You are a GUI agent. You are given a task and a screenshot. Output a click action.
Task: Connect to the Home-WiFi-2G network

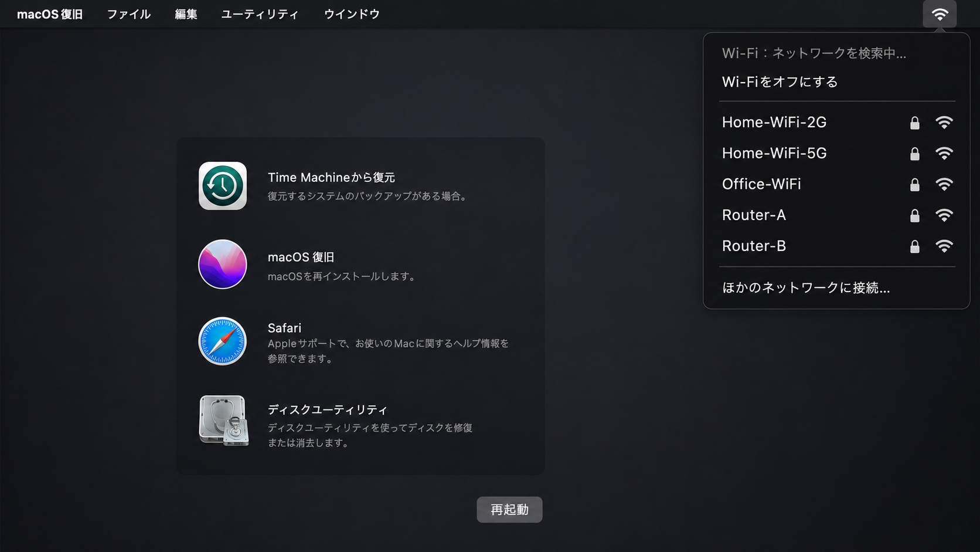coord(836,122)
